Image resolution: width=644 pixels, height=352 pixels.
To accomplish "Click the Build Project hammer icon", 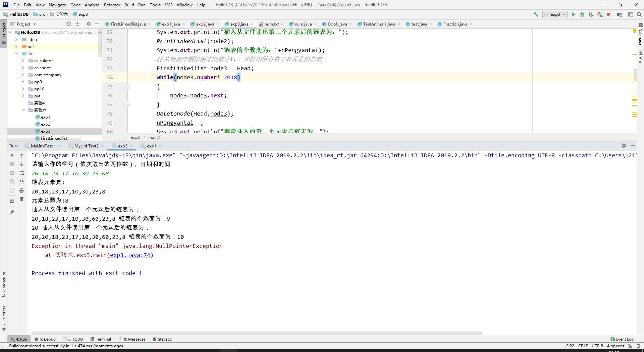I will (536, 14).
